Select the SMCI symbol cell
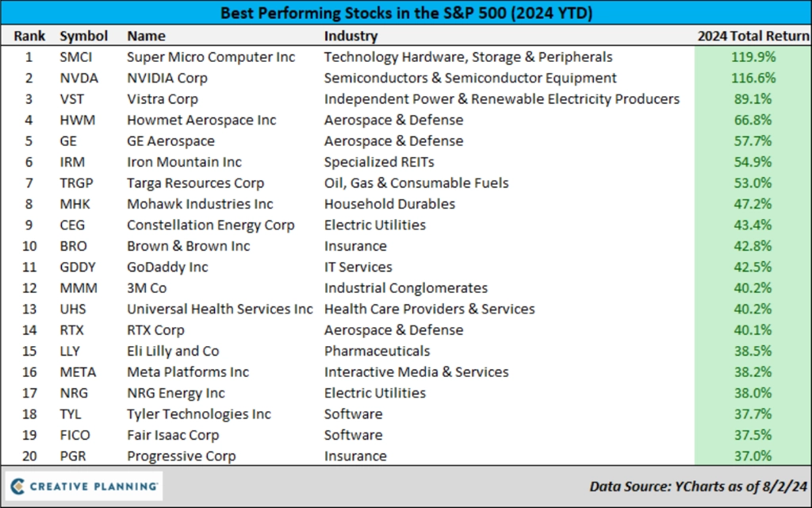This screenshot has height=508, width=812. [75, 56]
